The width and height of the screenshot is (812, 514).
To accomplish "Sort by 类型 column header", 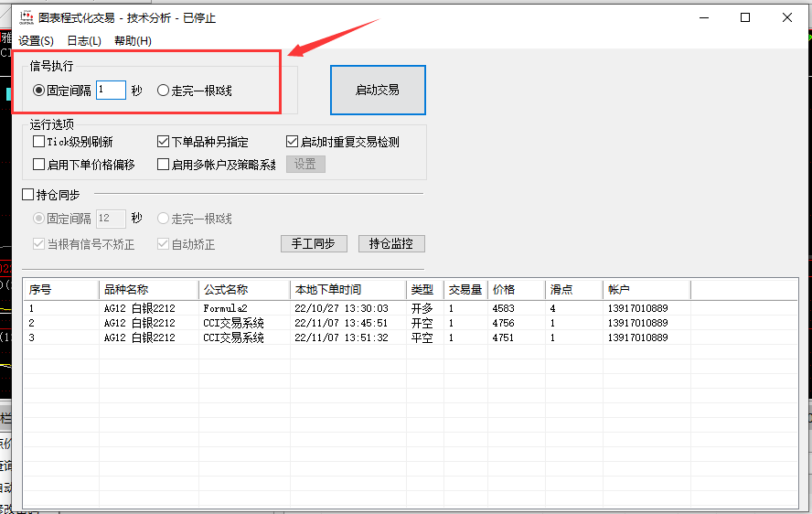I will (424, 290).
